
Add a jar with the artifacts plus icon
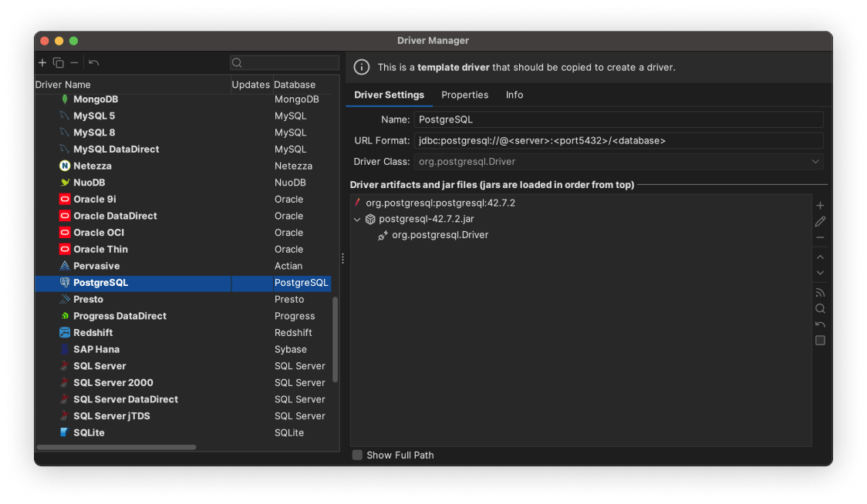coord(820,206)
